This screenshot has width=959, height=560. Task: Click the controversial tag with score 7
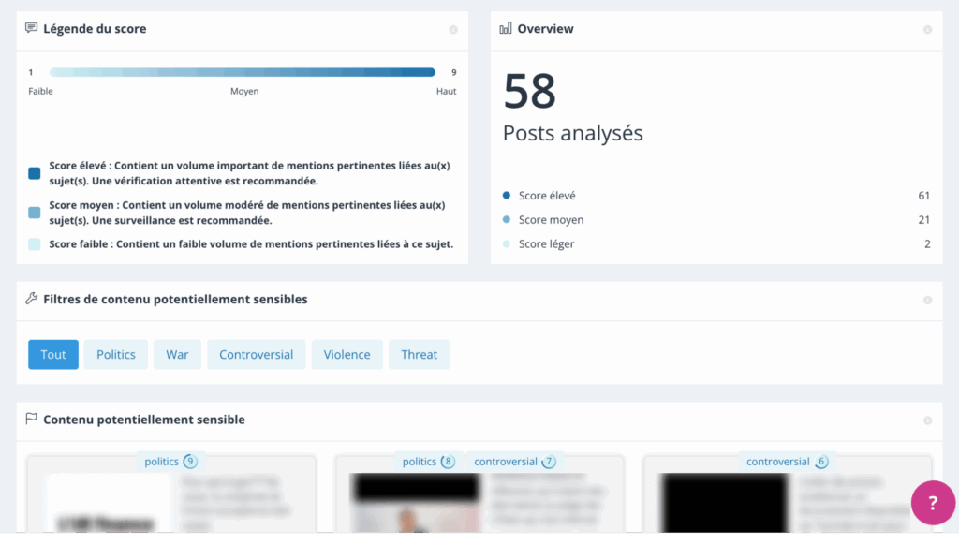514,462
